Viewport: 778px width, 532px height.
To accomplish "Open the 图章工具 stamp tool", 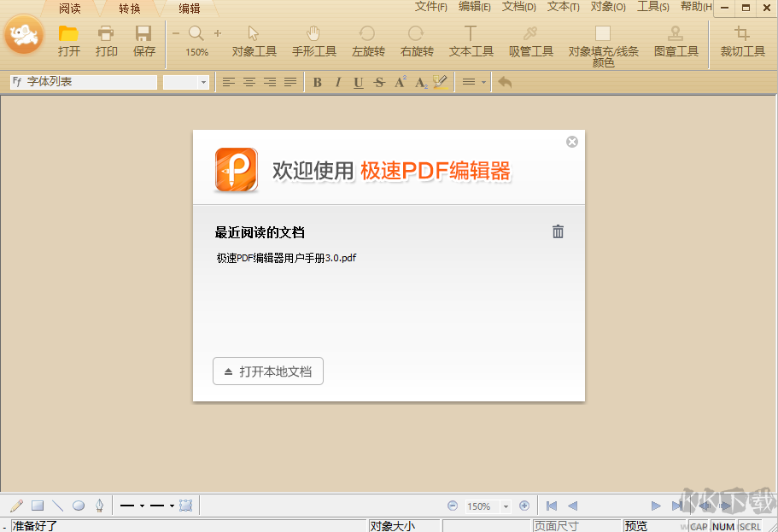I will 676,42.
